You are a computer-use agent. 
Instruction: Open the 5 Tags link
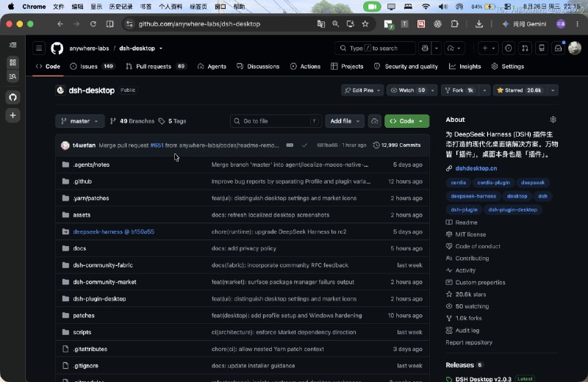coord(173,121)
